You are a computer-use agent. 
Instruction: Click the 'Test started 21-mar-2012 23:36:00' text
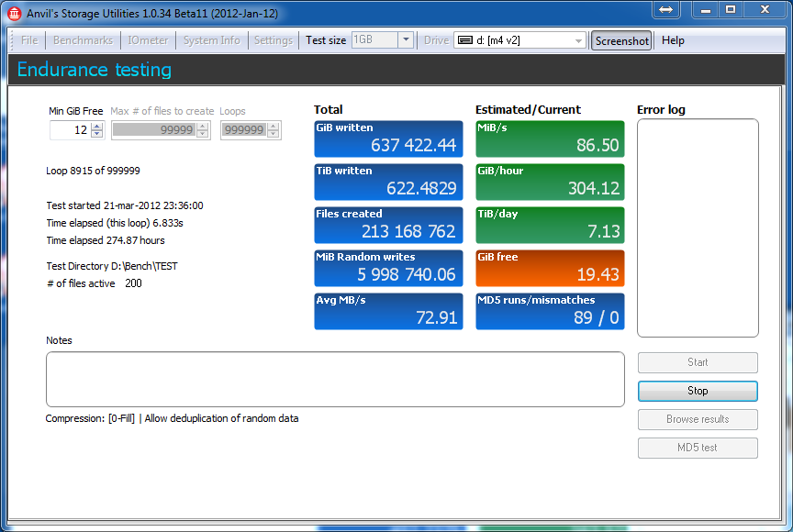point(125,205)
